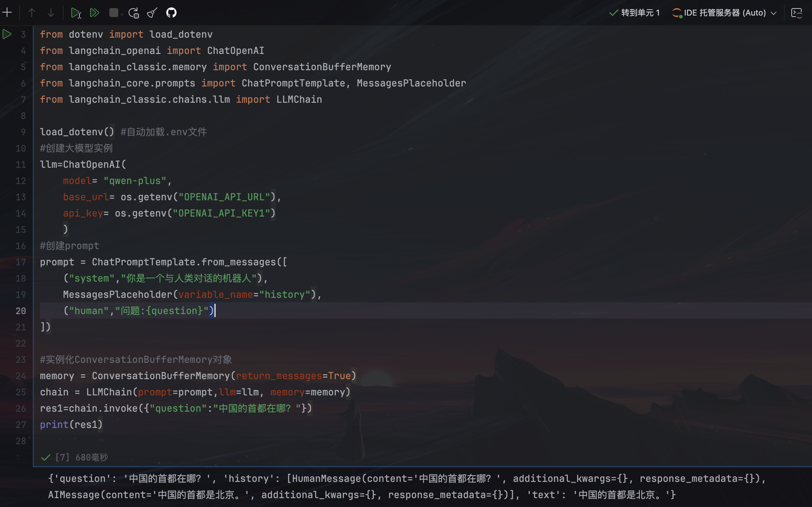Move cell up with the up arrow
Screen dimensions: 812x507
32,13
